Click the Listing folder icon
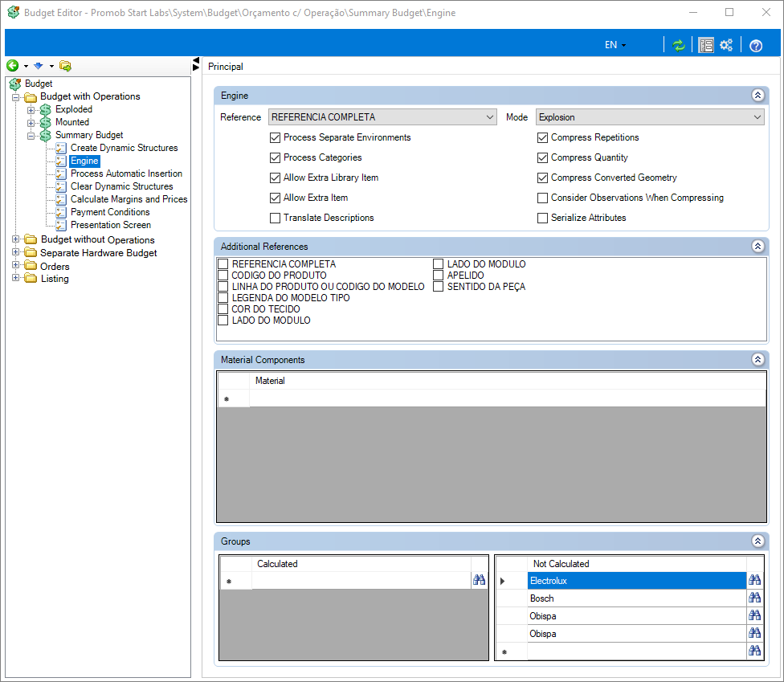The image size is (784, 682). (31, 278)
